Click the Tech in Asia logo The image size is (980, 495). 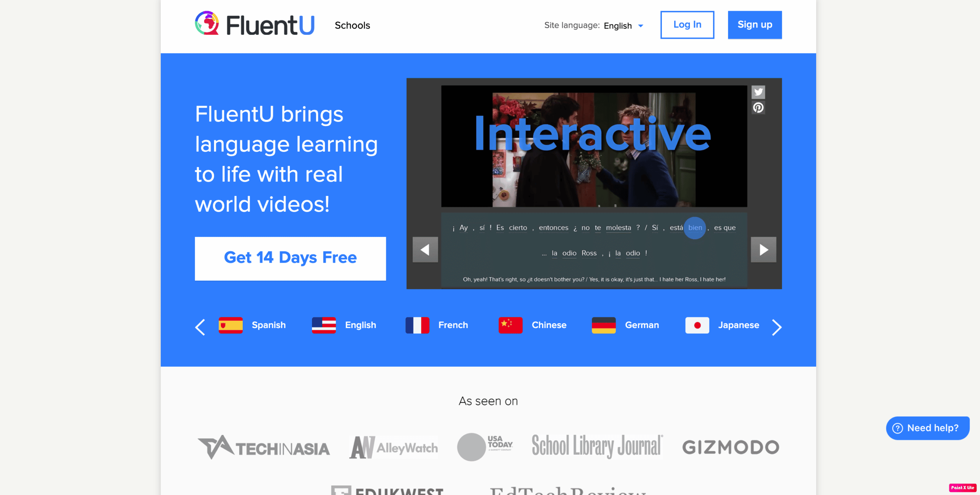pos(263,447)
